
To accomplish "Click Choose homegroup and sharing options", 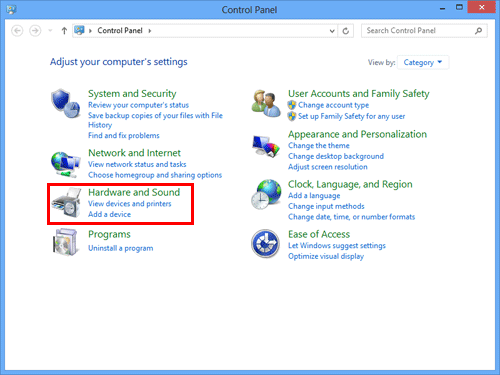I will tap(155, 175).
